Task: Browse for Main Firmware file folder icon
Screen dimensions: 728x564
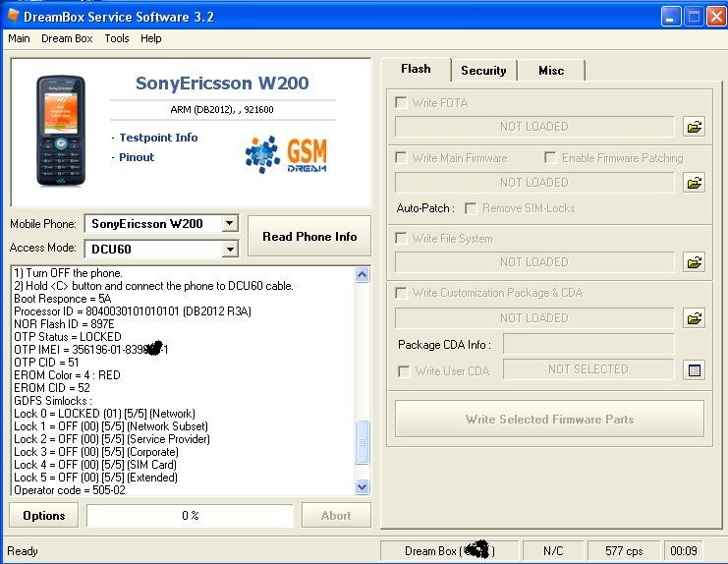Action: click(x=695, y=183)
